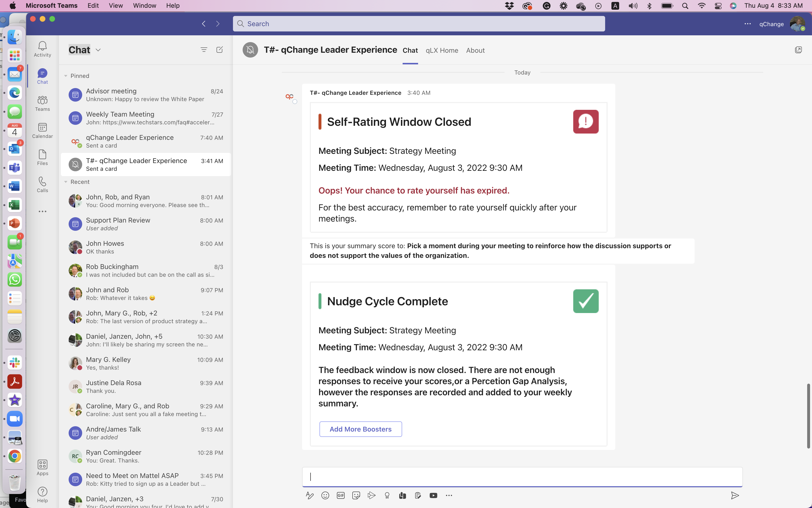This screenshot has height=508, width=812.
Task: Open the text Format option
Action: 309,495
